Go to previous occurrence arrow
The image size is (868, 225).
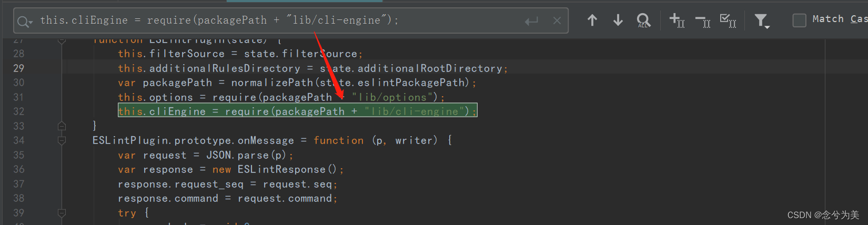pyautogui.click(x=592, y=21)
